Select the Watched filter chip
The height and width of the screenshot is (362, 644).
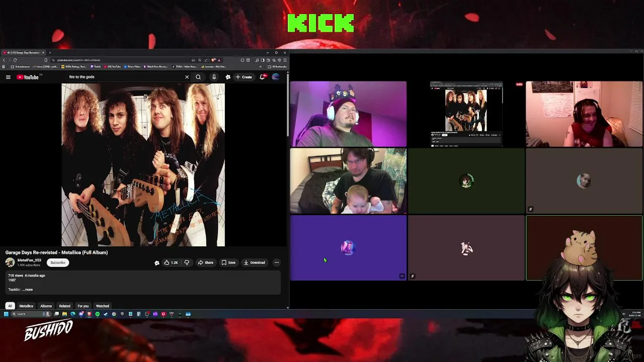[x=102, y=306]
